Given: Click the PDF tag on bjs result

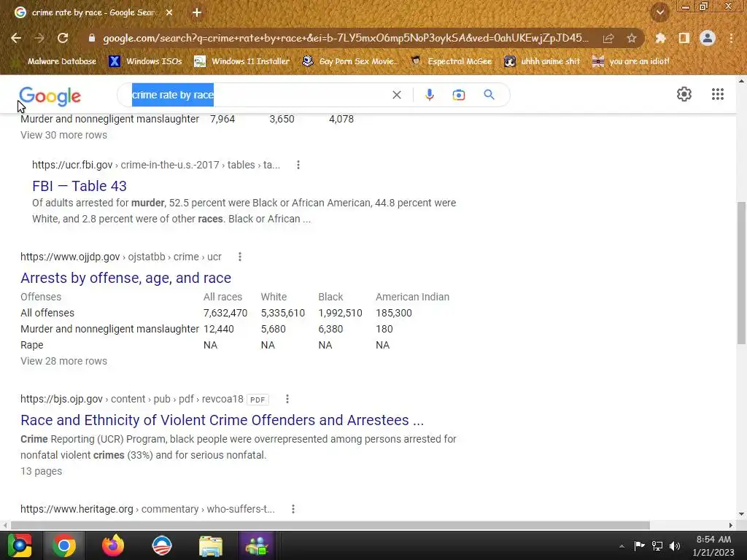Looking at the screenshot, I should click(258, 400).
